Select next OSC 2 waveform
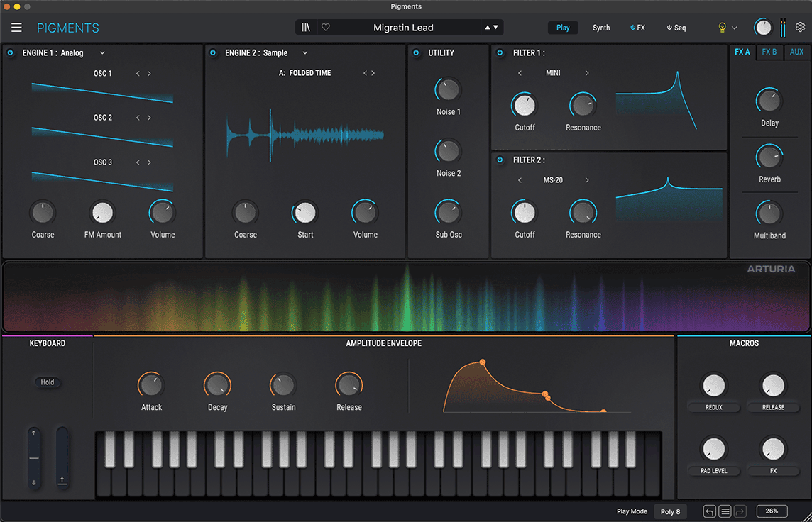This screenshot has width=812, height=522. pyautogui.click(x=149, y=118)
